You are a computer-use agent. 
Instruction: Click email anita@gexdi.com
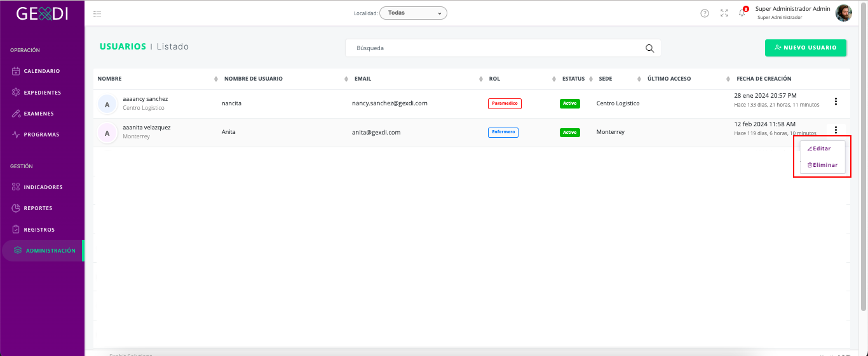[376, 132]
